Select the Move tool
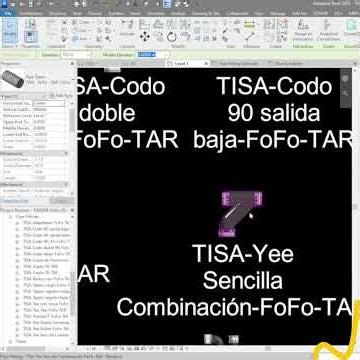360x360 pixels. pos(145,36)
